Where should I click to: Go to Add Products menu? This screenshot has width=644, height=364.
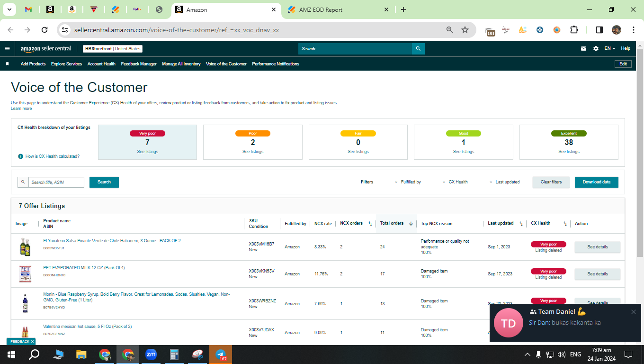point(33,64)
